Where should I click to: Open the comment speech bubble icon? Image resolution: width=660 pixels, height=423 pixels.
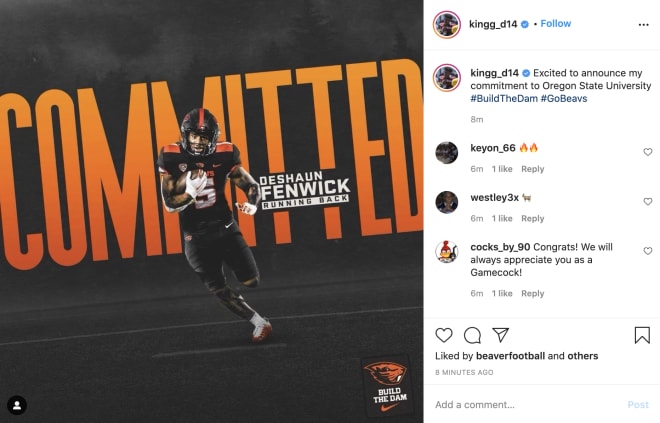472,335
